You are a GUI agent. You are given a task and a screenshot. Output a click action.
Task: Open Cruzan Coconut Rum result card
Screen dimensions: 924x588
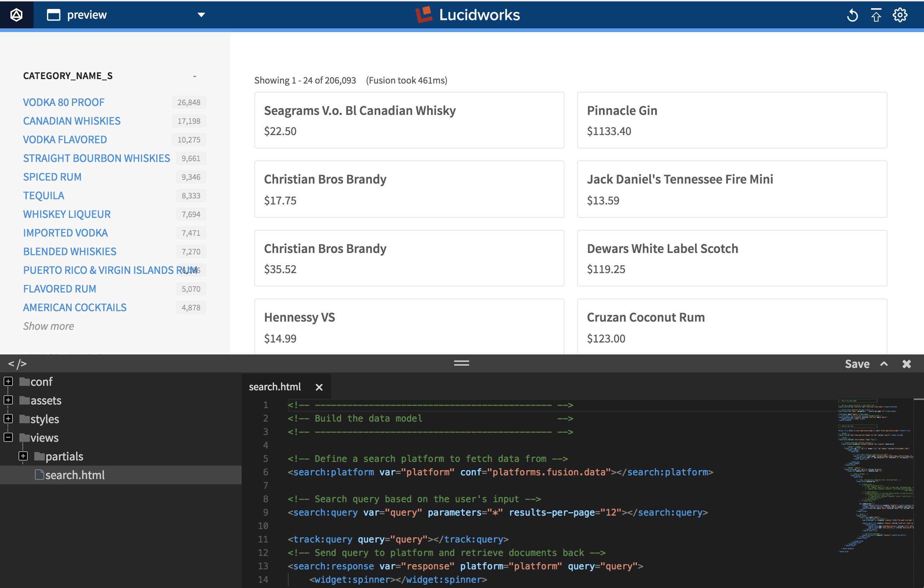click(732, 326)
